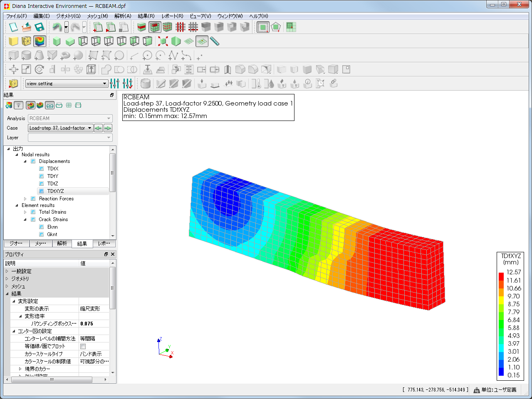This screenshot has width=532, height=399.
Task: Toggle the Eknn crack strain result icon
Action: click(42, 227)
